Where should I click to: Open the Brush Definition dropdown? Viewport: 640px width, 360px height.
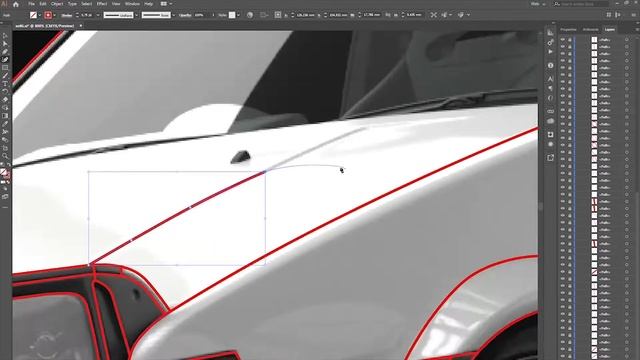tap(173, 15)
